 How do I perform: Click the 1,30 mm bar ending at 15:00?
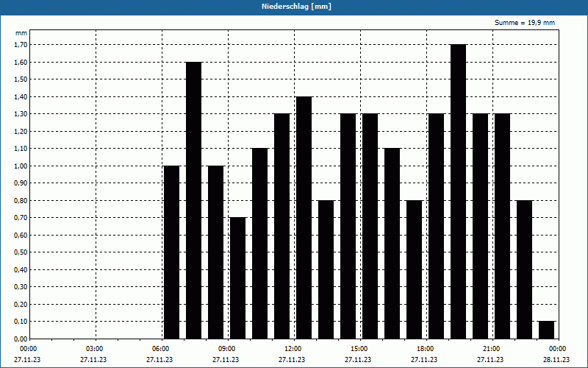(348, 226)
